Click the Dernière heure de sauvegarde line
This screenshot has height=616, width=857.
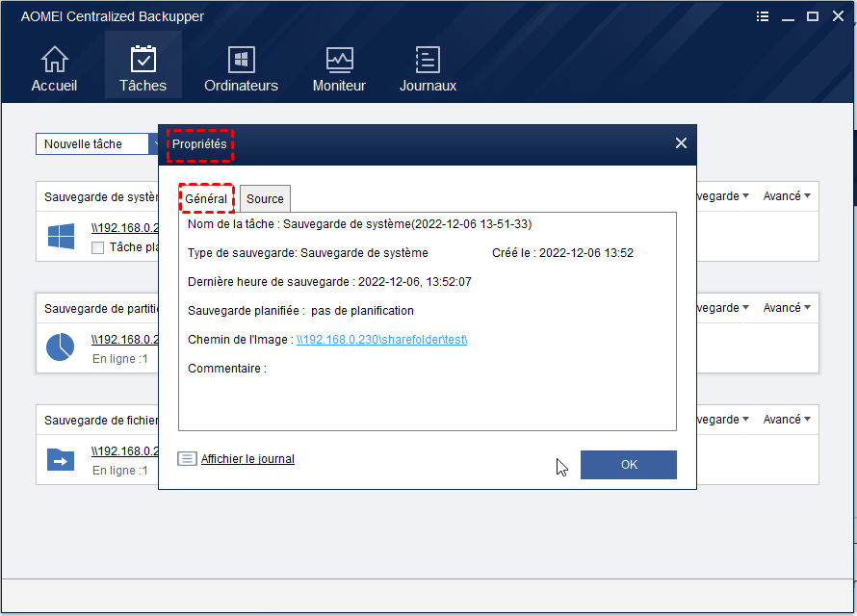point(329,282)
